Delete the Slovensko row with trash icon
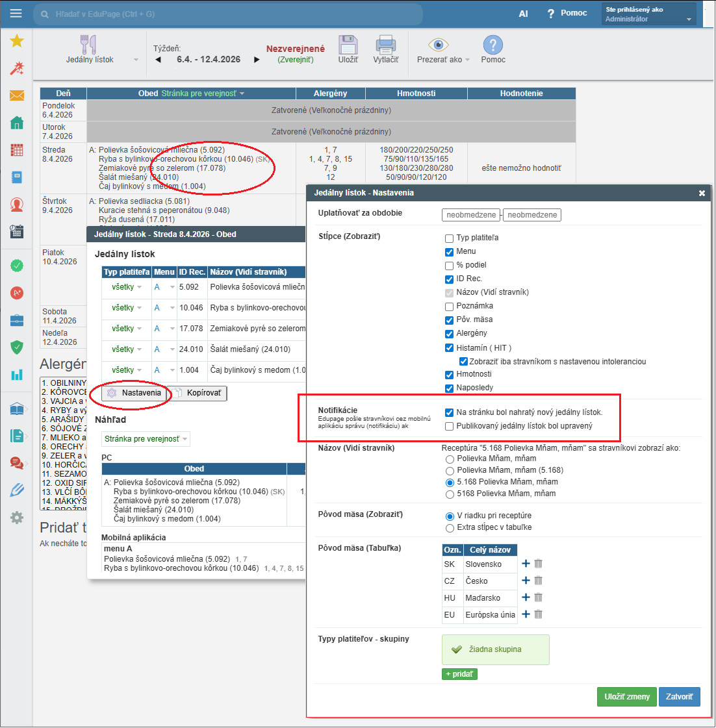716x728 pixels. 539,564
